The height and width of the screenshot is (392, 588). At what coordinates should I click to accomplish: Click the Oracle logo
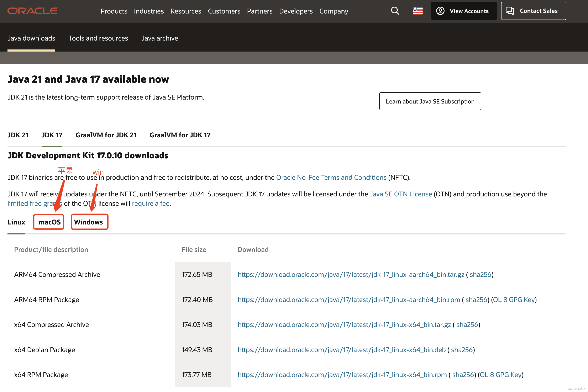tap(32, 11)
